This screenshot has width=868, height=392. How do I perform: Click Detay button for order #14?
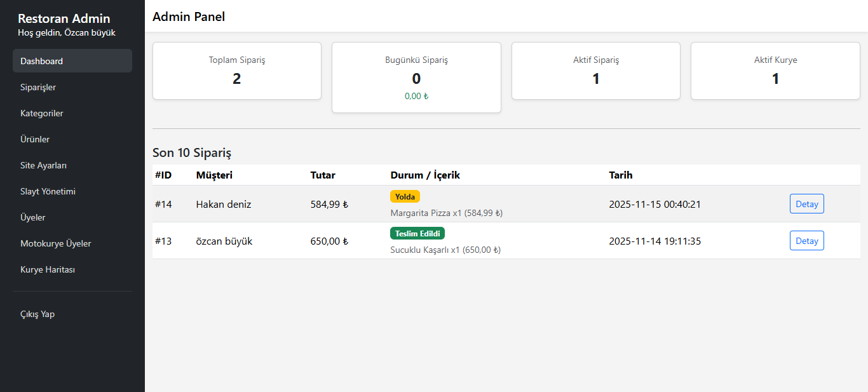(806, 204)
